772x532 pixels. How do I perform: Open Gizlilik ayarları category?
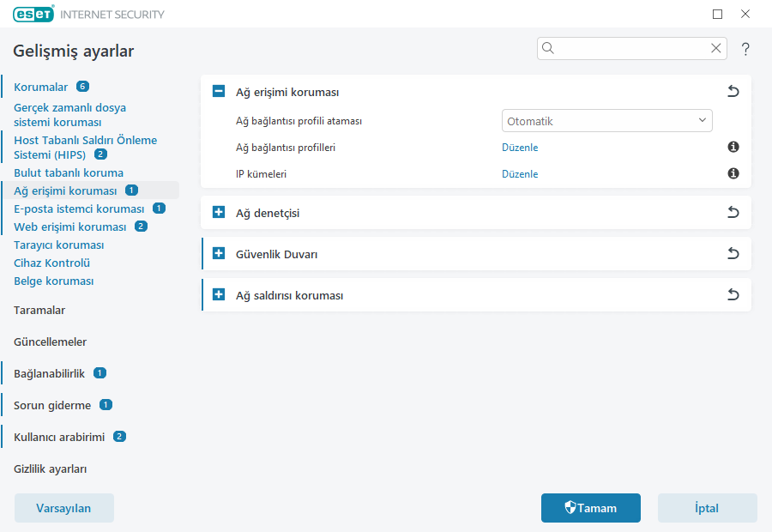tap(51, 469)
